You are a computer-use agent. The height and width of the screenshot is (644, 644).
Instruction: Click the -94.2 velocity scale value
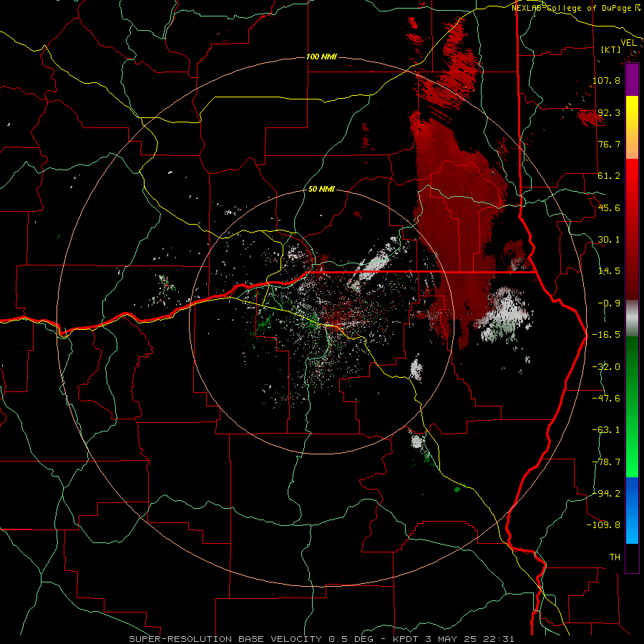607,494
